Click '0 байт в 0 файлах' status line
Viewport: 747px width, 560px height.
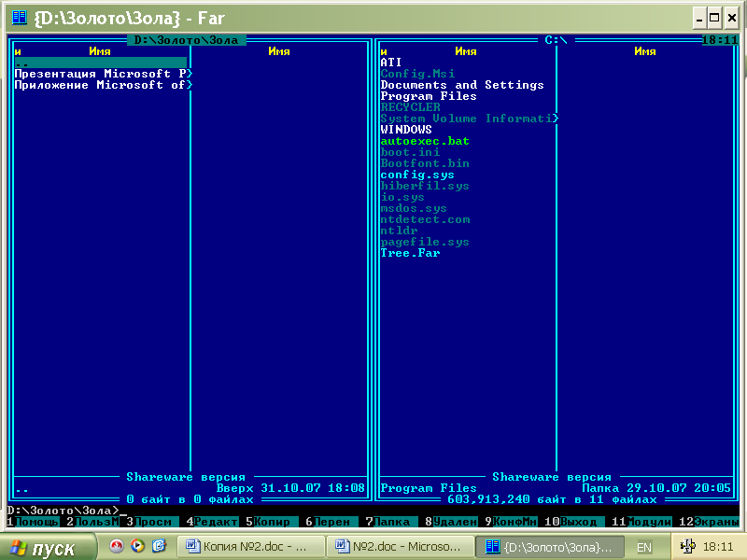(x=190, y=499)
